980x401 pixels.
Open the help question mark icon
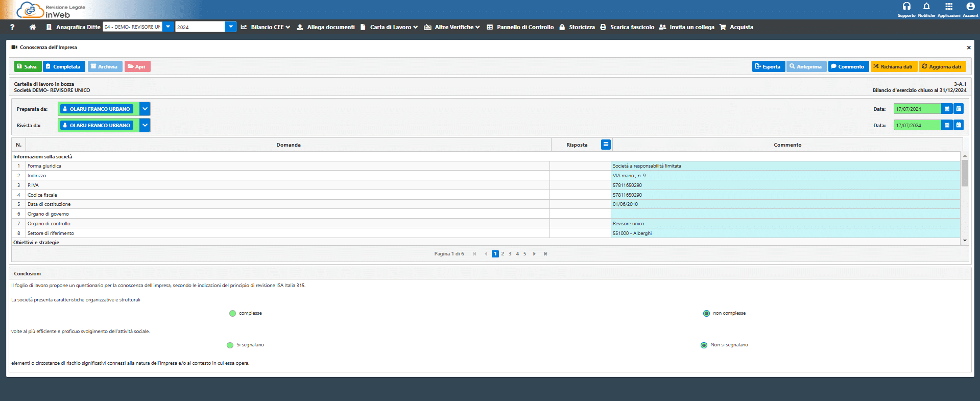[x=12, y=27]
